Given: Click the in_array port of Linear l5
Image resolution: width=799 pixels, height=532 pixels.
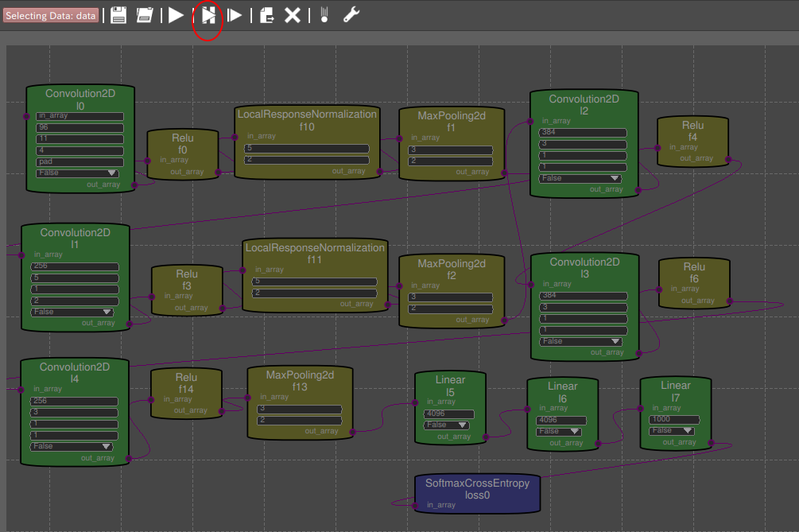Looking at the screenshot, I should pyautogui.click(x=415, y=402).
